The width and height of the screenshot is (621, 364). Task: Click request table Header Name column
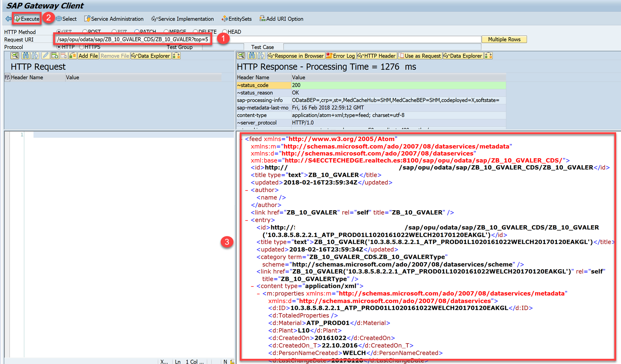tap(37, 77)
